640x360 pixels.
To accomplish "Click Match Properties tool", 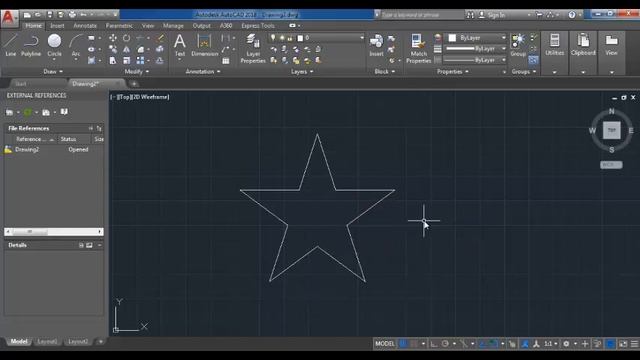I will [x=418, y=49].
